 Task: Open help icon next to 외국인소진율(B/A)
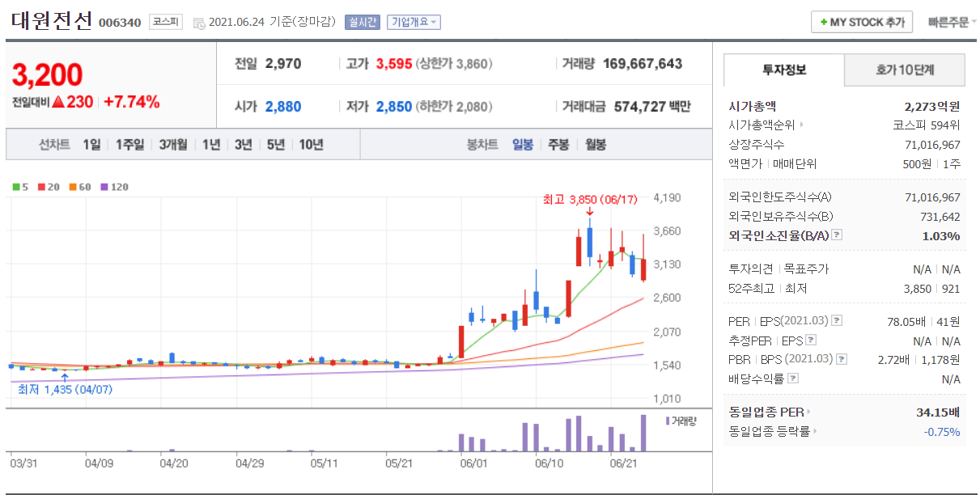[837, 235]
